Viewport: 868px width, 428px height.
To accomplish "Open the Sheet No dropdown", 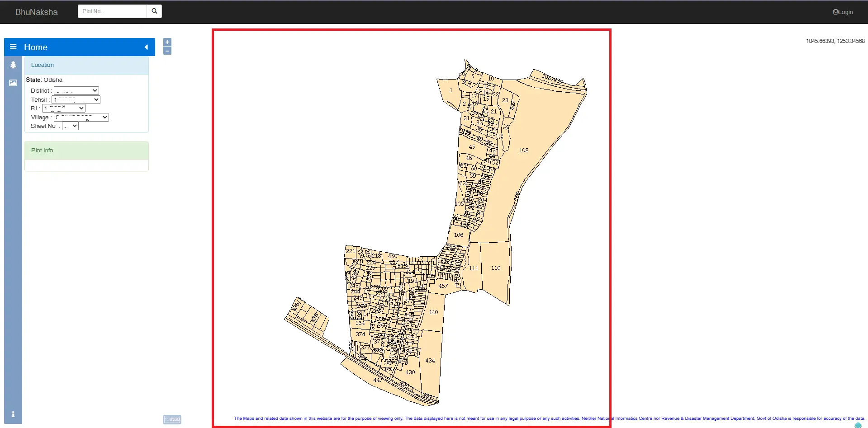I will click(x=69, y=126).
